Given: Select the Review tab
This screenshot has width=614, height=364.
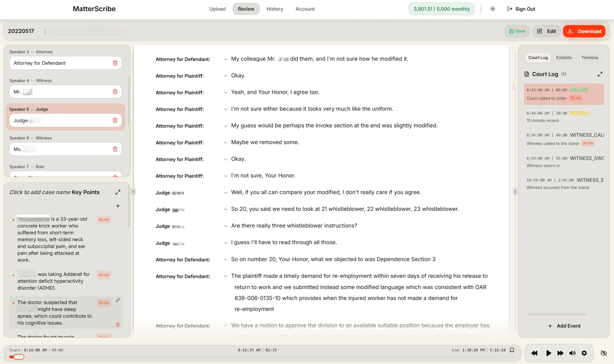Looking at the screenshot, I should [246, 9].
